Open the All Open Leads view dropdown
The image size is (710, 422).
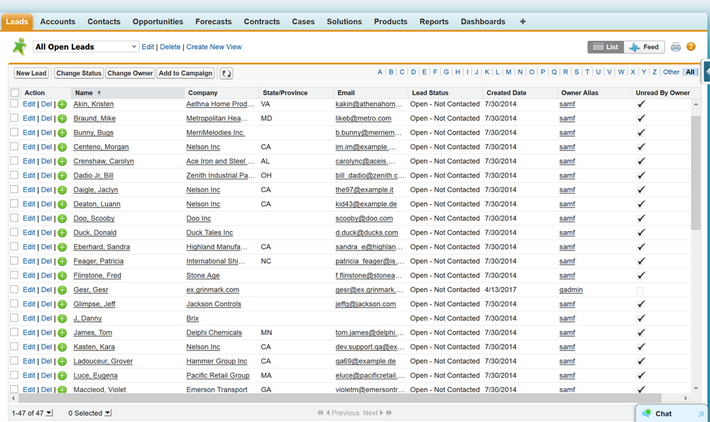tap(86, 47)
